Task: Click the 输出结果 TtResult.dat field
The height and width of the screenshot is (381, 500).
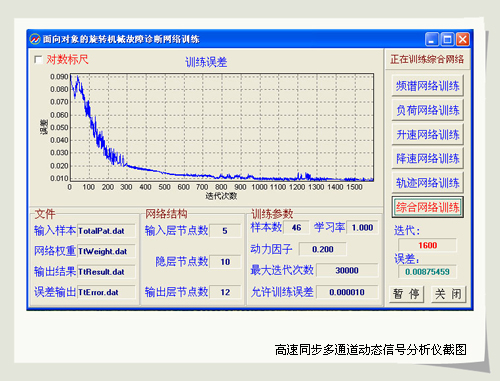Action: coord(106,272)
